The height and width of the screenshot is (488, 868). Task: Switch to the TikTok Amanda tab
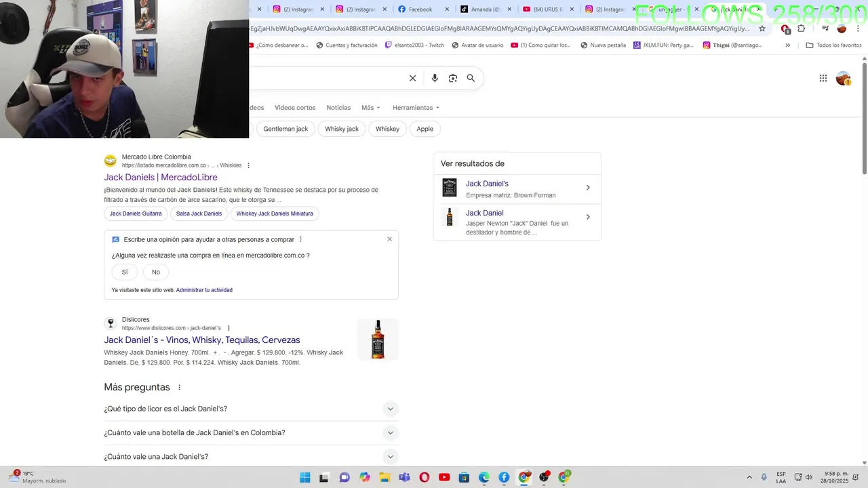485,9
